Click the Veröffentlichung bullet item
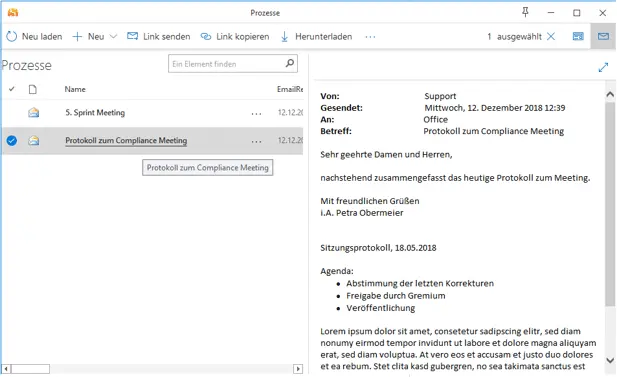The width and height of the screenshot is (617, 377). click(x=381, y=308)
